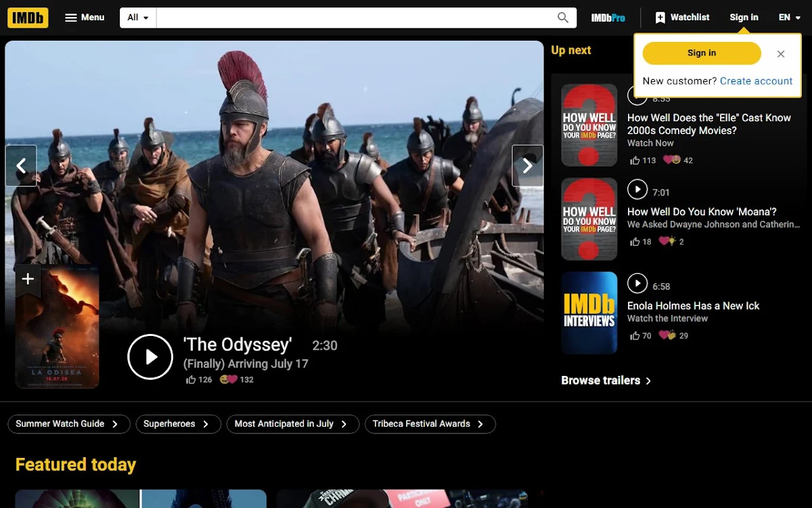Click the magnifying glass search icon

tap(563, 18)
